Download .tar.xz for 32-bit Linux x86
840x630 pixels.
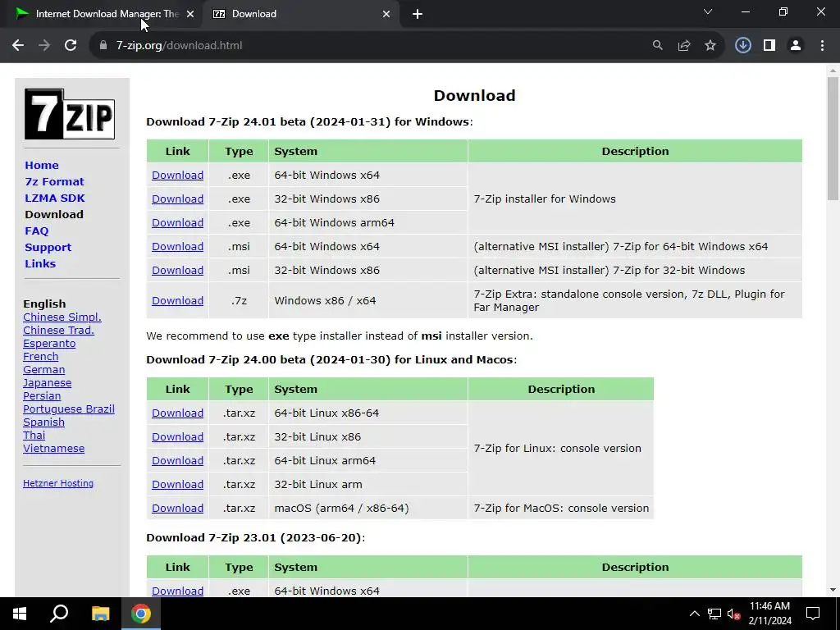click(x=177, y=436)
